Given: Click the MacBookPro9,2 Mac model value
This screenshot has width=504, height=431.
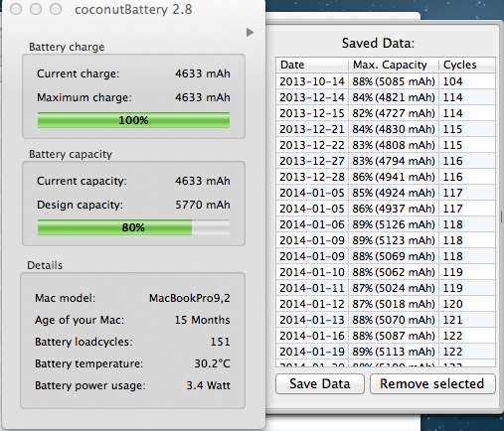Looking at the screenshot, I should (190, 298).
